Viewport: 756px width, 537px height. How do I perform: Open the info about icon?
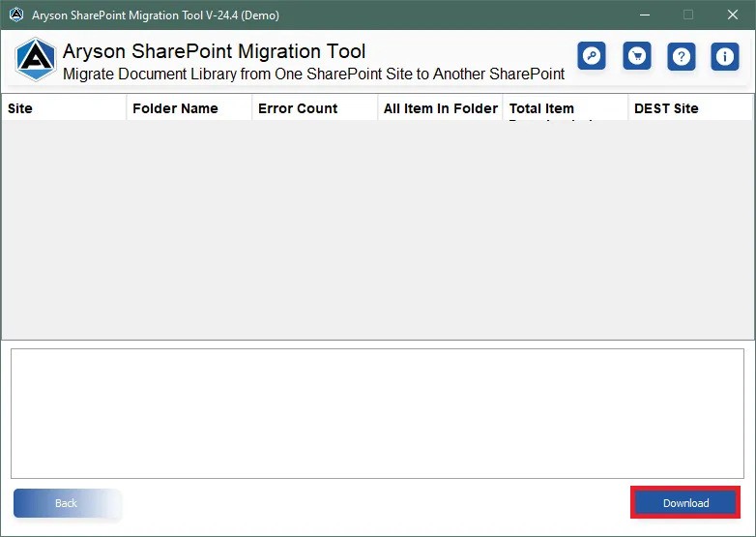(725, 57)
